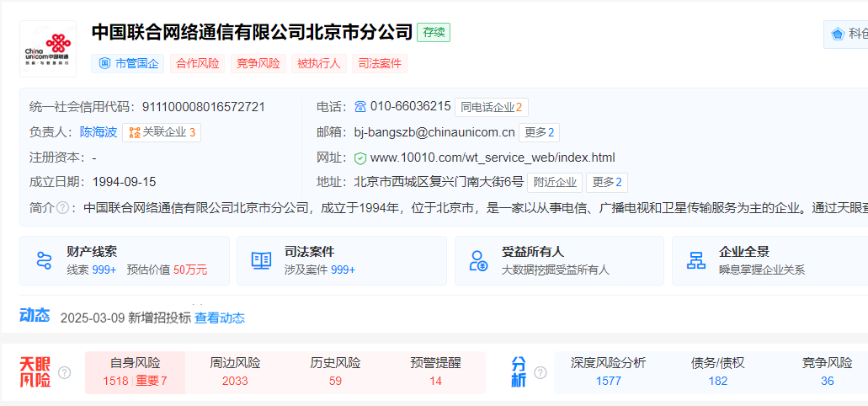Open the 周边风险 tab
Screen dimensions: 868x406
coord(235,372)
